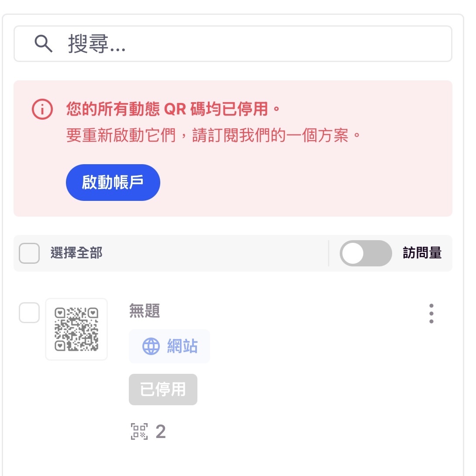This screenshot has width=476, height=476.
Task: Click the 請訂閱我們的一個方案 alert message
Action: pos(214,136)
